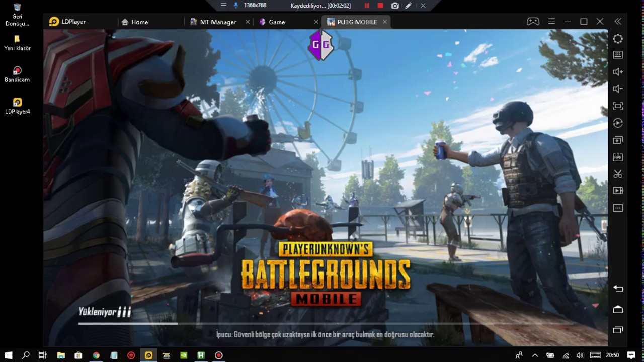The height and width of the screenshot is (362, 644).
Task: Switch to the MT Manager tab
Action: [214, 22]
